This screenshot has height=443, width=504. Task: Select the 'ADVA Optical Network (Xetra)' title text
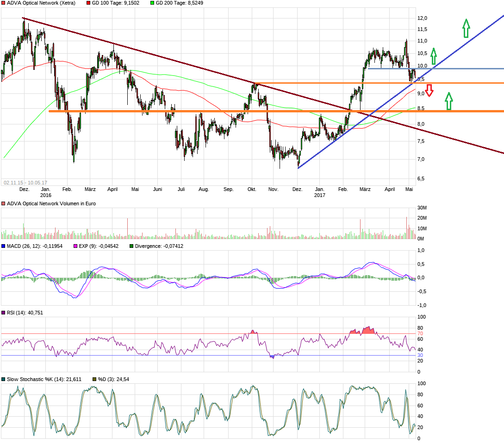click(x=41, y=3)
